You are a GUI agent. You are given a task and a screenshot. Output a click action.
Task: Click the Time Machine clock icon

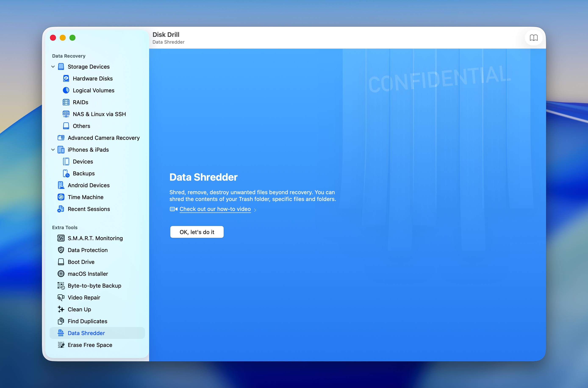tap(61, 197)
